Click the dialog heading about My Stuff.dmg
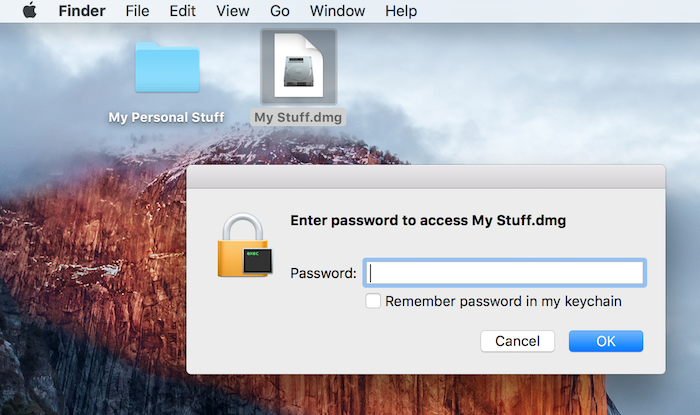Screen dimensions: 700x415 point(428,220)
